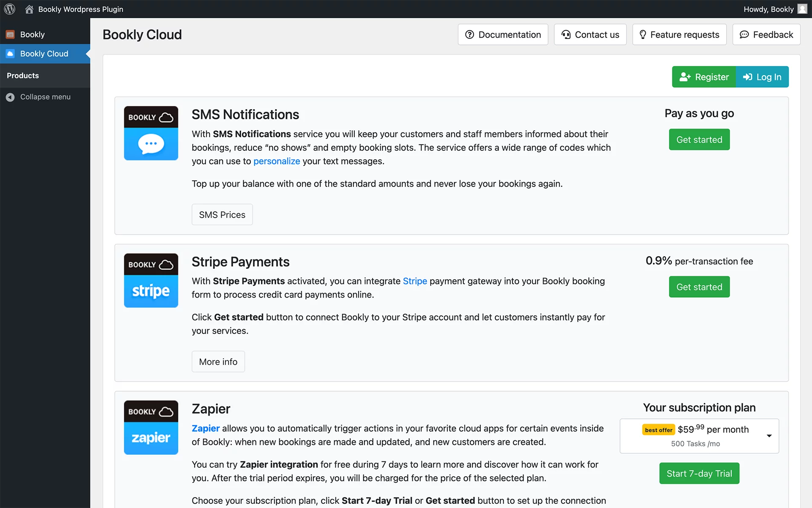Click the user avatar next to Howdy, Bookly
The height and width of the screenshot is (508, 812).
click(802, 9)
